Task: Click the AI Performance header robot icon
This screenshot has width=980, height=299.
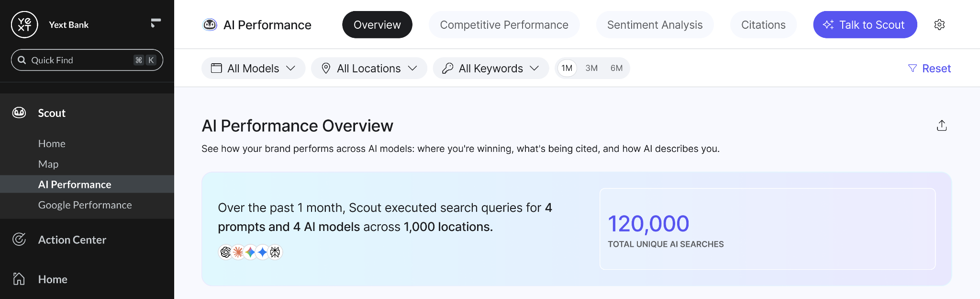Action: 210,24
